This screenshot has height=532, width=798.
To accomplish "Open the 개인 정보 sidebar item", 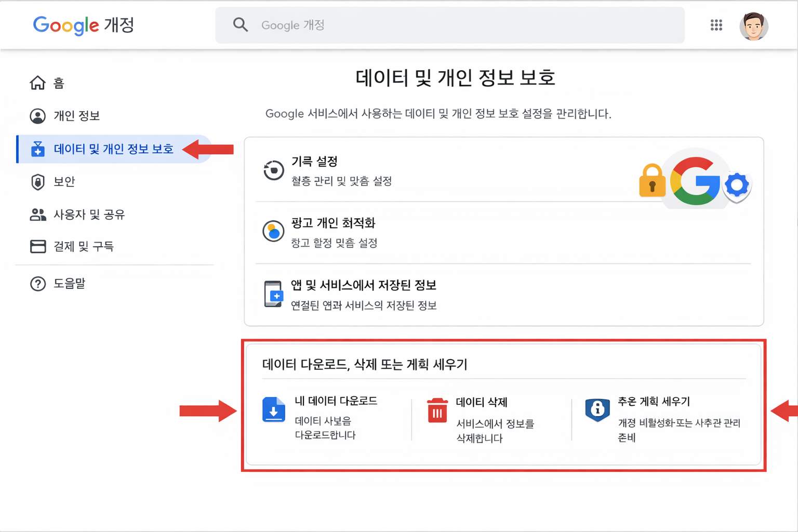I will pyautogui.click(x=114, y=116).
